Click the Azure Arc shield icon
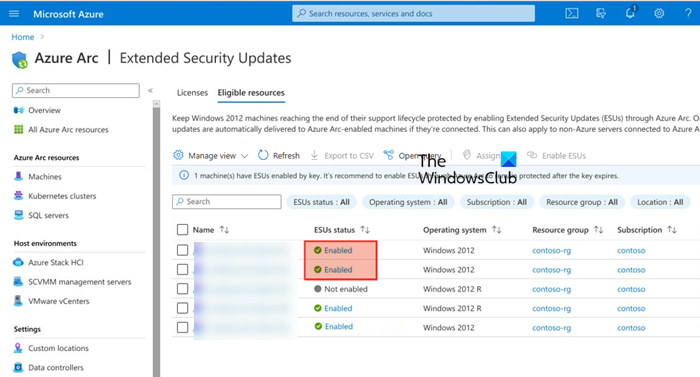This screenshot has height=377, width=700. tap(20, 60)
